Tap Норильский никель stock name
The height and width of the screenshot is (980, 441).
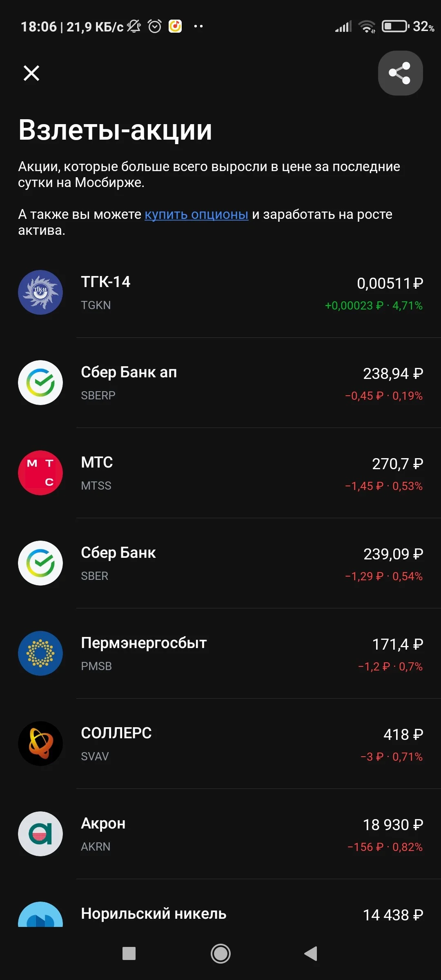(154, 914)
